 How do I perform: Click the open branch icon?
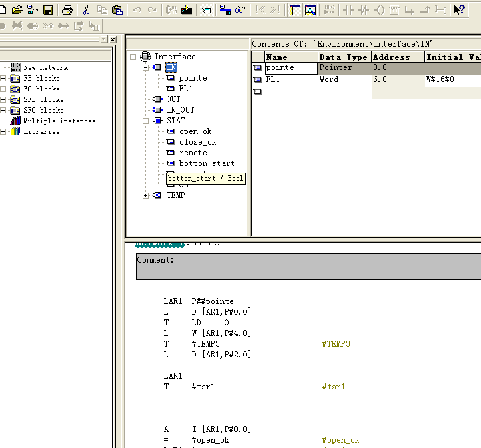[x=409, y=10]
